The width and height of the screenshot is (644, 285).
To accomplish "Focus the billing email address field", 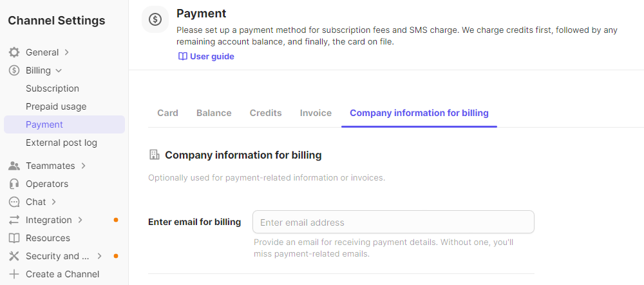I will point(393,222).
